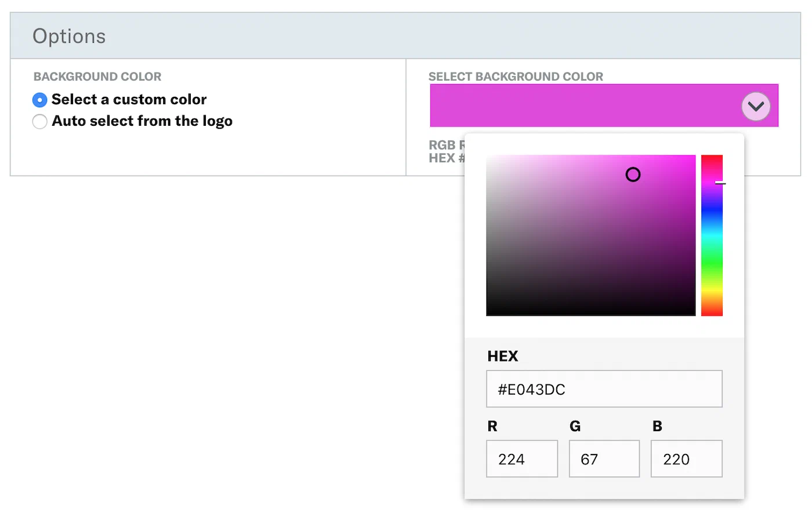Pick black at the bottom of the color field
Viewport: 812px width, 513px height.
[590, 313]
